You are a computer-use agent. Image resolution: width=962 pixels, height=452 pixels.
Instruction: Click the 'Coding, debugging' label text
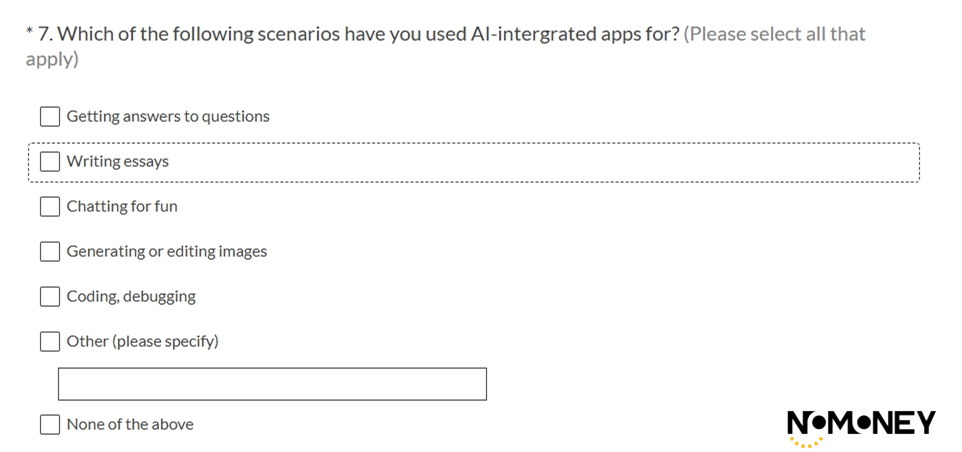click(131, 296)
